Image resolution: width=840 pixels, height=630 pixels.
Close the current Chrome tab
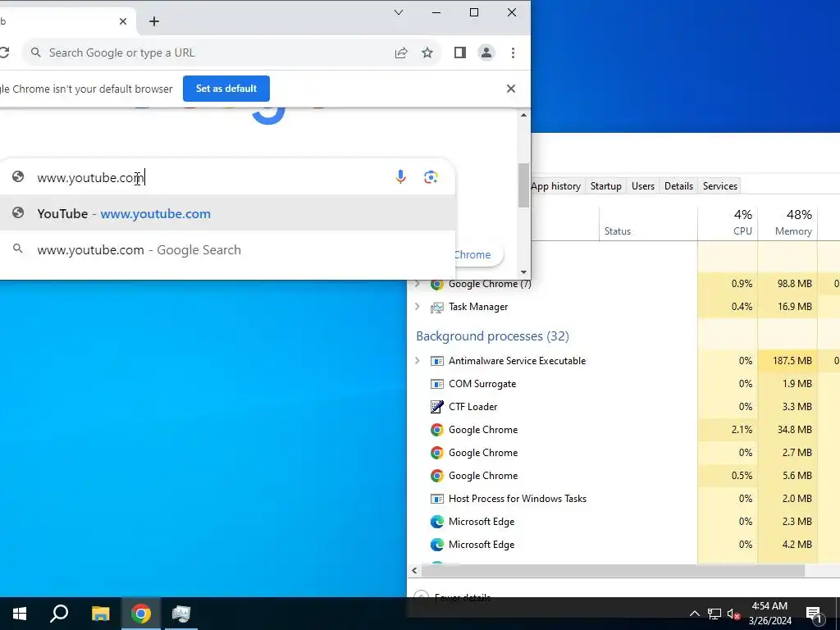click(123, 21)
